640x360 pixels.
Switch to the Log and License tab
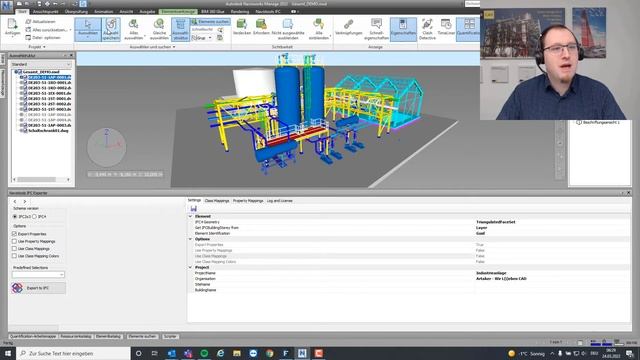(x=280, y=201)
